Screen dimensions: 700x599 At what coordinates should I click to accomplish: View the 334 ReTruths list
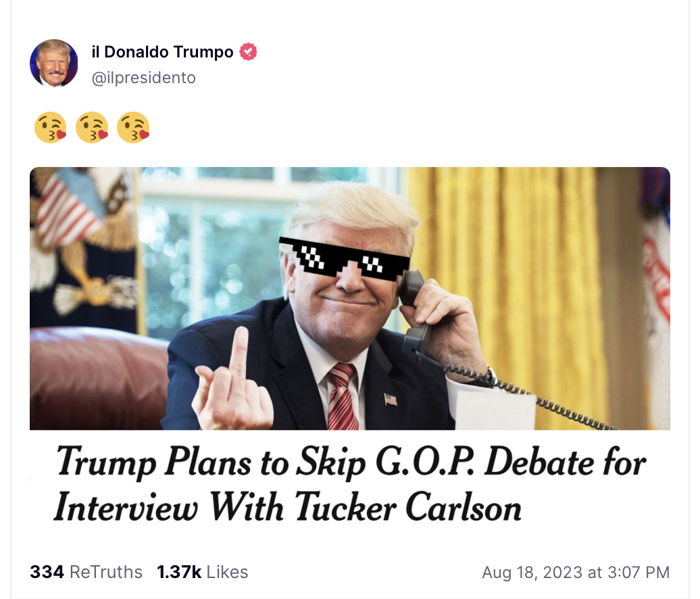point(86,572)
